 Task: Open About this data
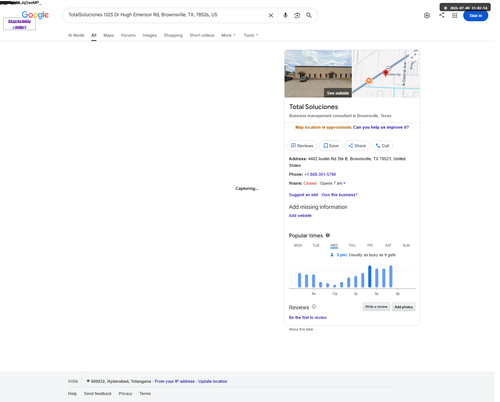click(301, 329)
